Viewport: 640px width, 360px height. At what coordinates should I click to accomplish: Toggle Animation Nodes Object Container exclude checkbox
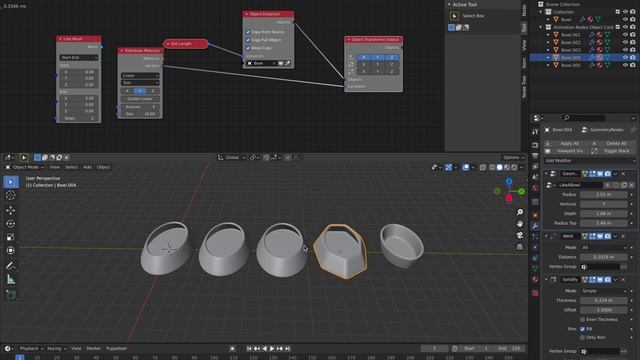tap(618, 27)
